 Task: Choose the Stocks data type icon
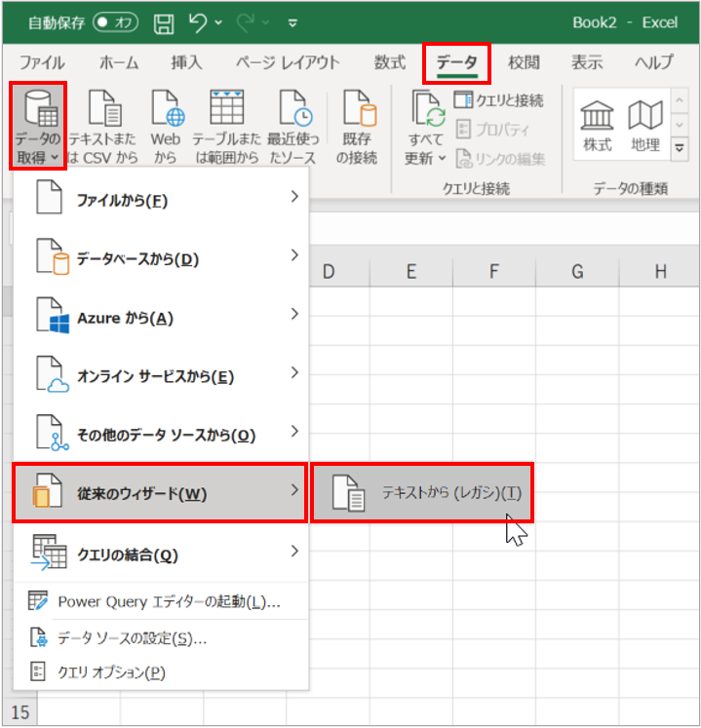point(597,125)
